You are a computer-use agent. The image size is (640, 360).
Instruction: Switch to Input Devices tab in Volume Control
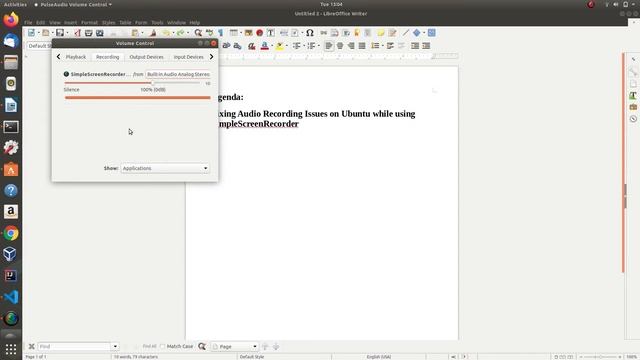pyautogui.click(x=188, y=57)
